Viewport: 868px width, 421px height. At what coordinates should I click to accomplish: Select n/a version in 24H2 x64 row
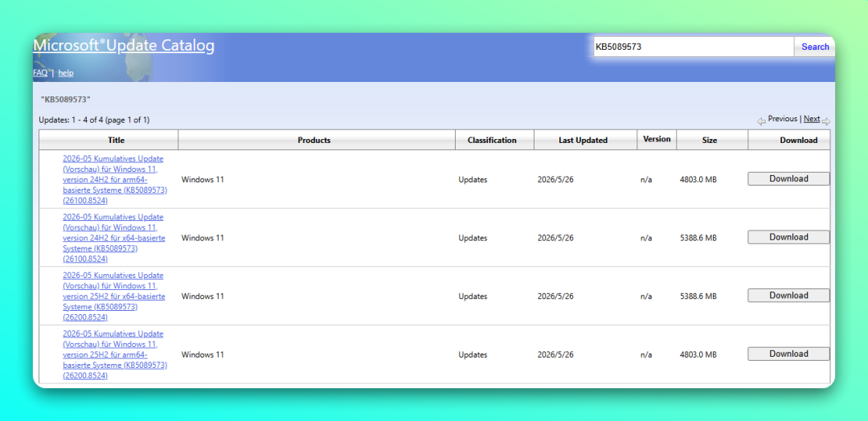coord(646,238)
